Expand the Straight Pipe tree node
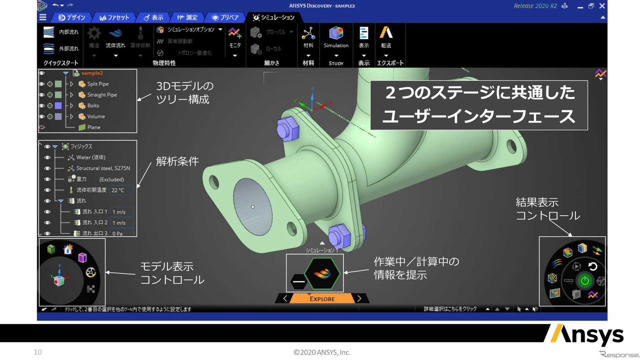This screenshot has width=644, height=362. tap(72, 95)
